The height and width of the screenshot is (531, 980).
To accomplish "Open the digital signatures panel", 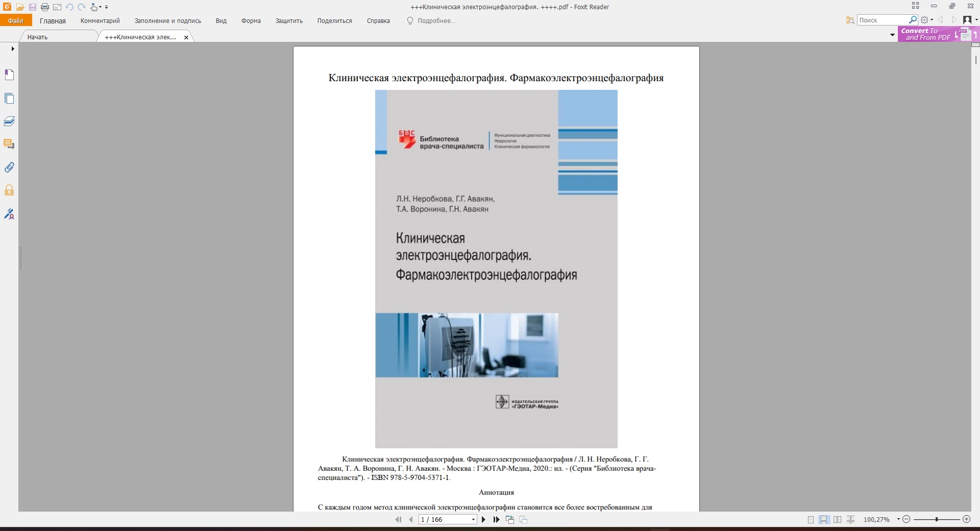I will coord(9,214).
